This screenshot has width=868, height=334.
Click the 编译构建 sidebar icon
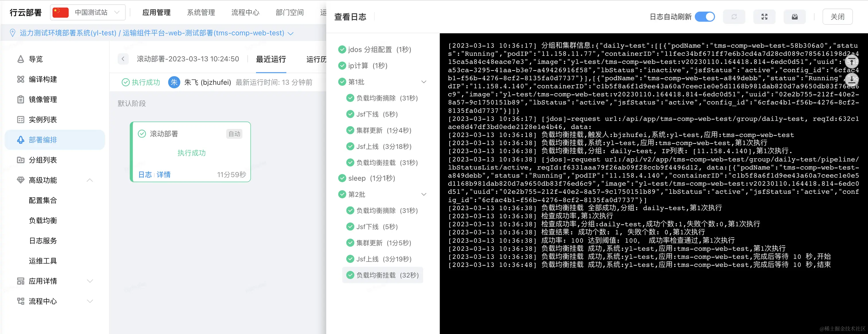click(21, 79)
